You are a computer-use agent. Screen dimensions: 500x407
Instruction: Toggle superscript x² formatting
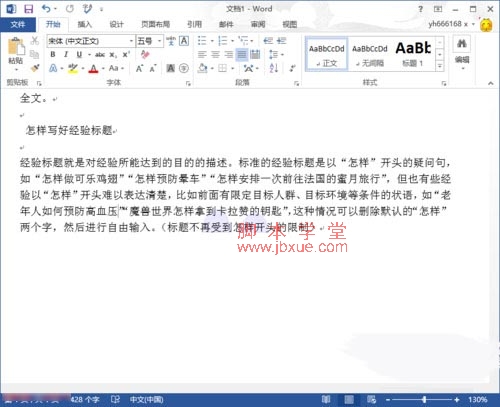[x=126, y=54]
